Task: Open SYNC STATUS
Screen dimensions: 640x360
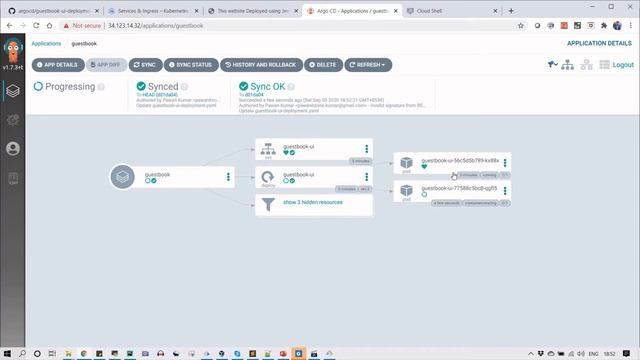Action: pyautogui.click(x=191, y=65)
